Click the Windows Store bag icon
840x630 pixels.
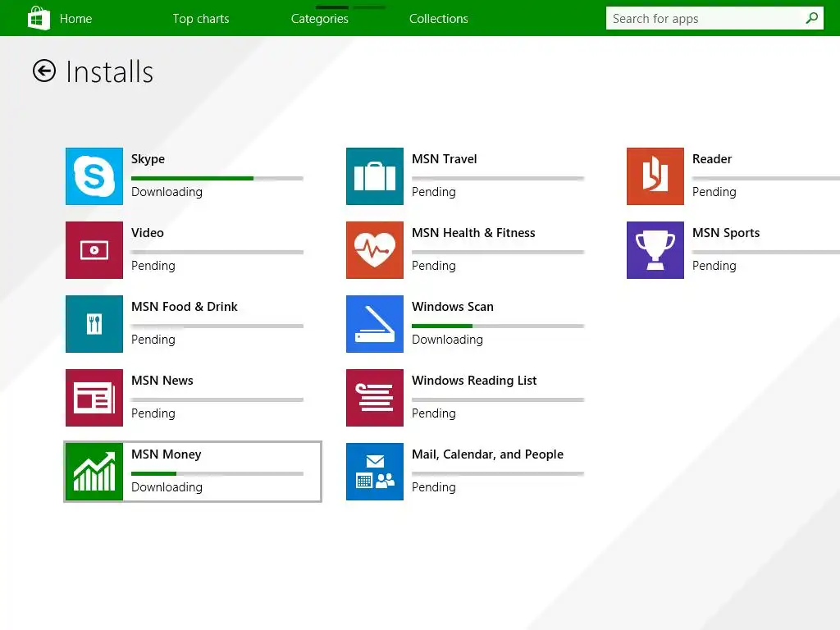(x=39, y=18)
